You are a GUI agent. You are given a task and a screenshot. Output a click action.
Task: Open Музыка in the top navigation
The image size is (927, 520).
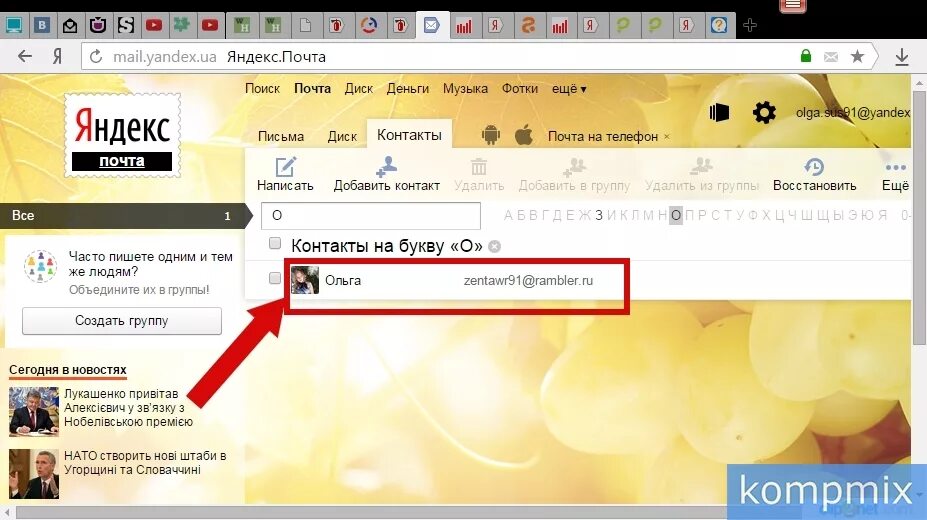(465, 89)
